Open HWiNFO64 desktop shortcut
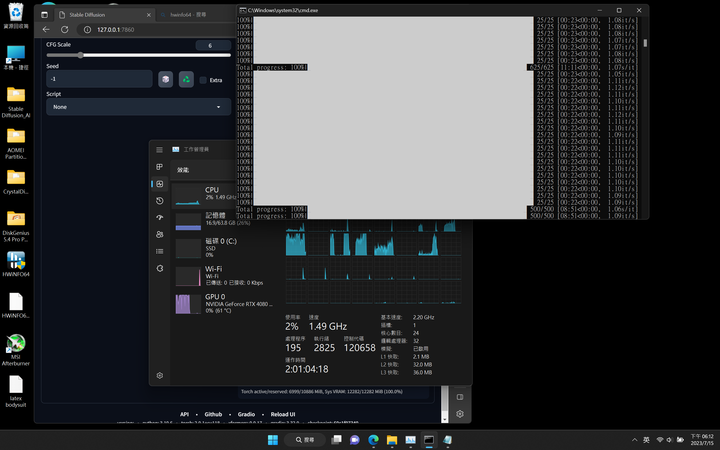The width and height of the screenshot is (720, 450). [16, 264]
